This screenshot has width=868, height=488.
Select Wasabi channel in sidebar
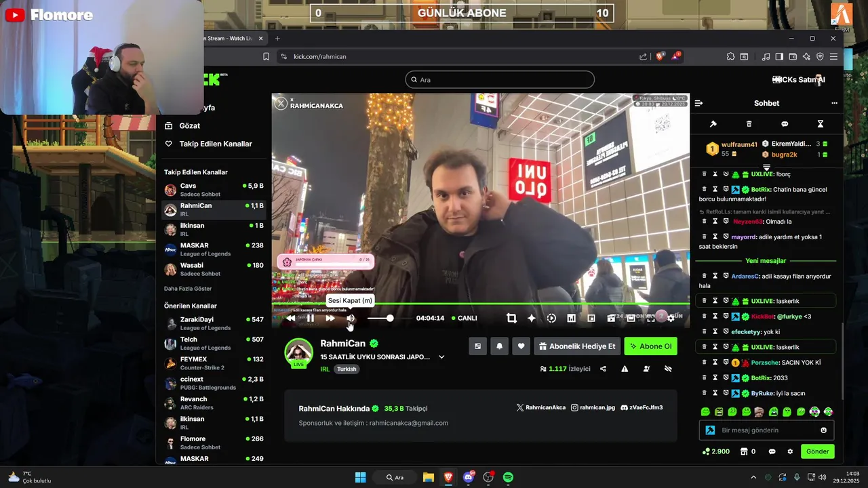(214, 269)
